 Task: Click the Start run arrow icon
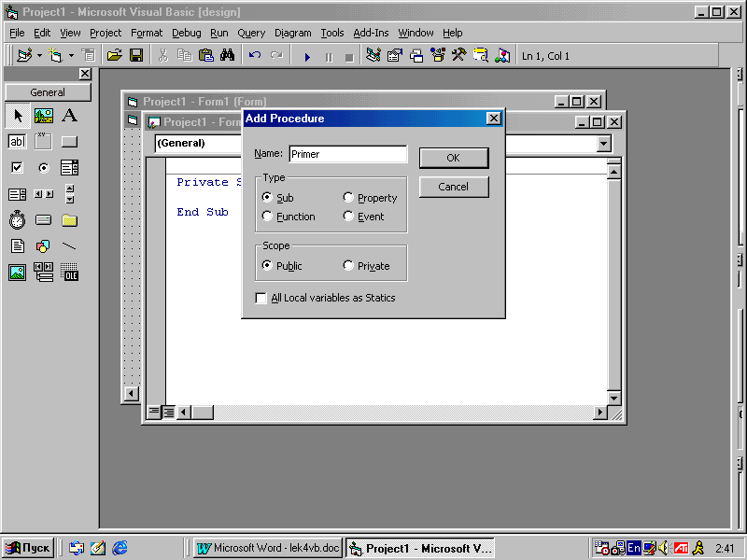pyautogui.click(x=307, y=57)
